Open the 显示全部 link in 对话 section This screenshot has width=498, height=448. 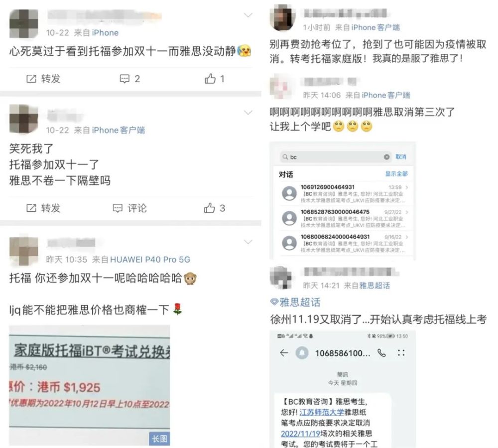[396, 174]
